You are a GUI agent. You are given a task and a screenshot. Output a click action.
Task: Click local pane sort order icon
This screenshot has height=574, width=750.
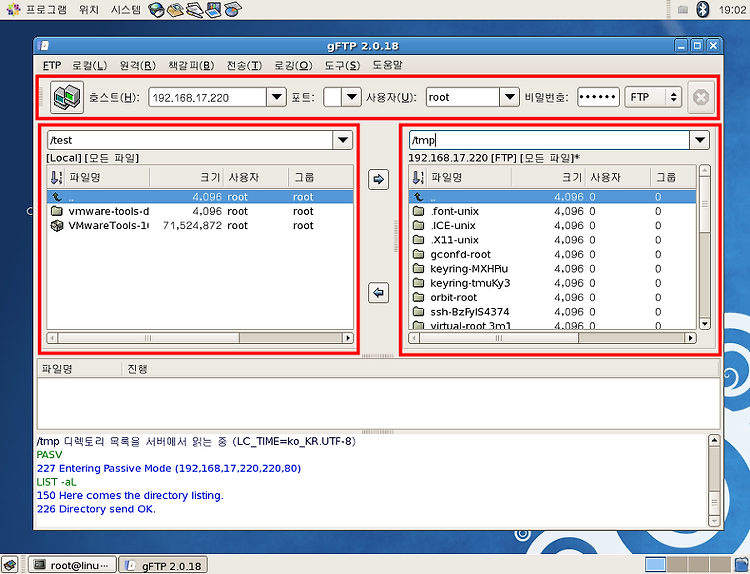[x=56, y=177]
